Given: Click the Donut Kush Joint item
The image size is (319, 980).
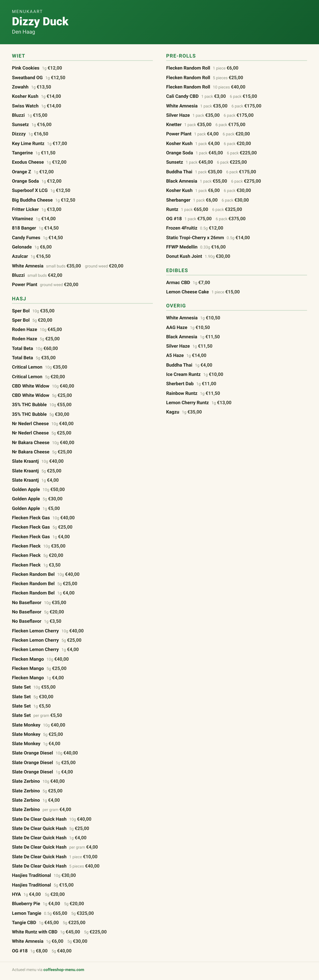Looking at the screenshot, I should tap(198, 256).
